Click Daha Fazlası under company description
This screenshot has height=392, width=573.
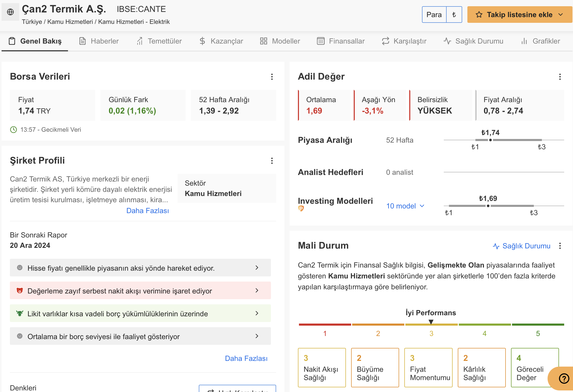[147, 211]
